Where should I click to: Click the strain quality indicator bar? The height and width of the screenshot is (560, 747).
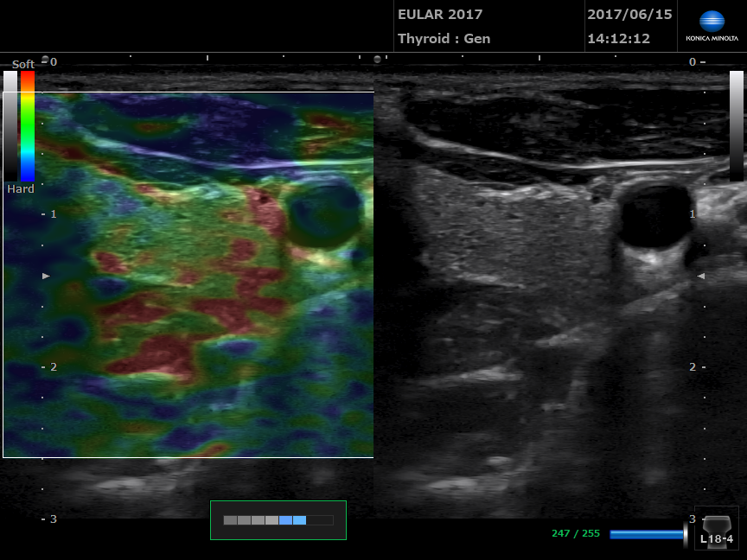(x=278, y=520)
